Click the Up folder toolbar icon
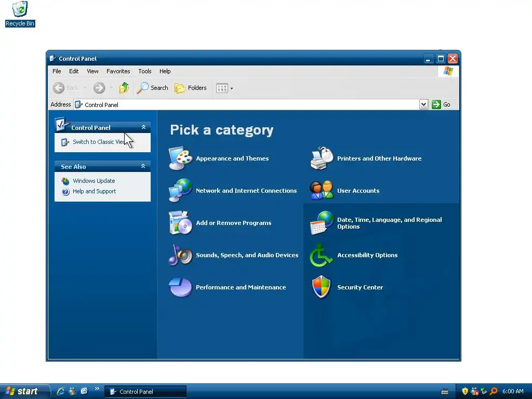The image size is (532, 399). point(124,88)
